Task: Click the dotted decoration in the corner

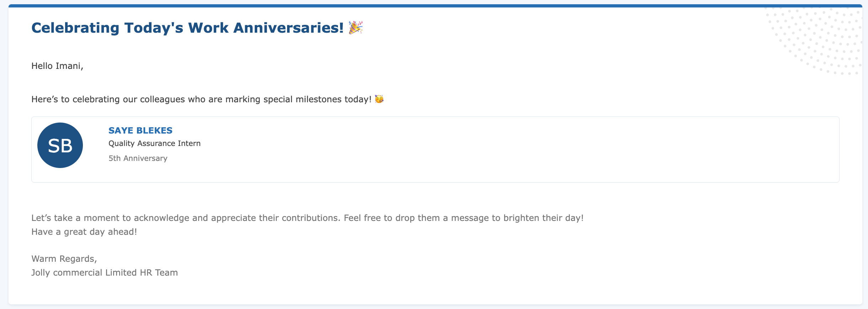Action: click(815, 41)
